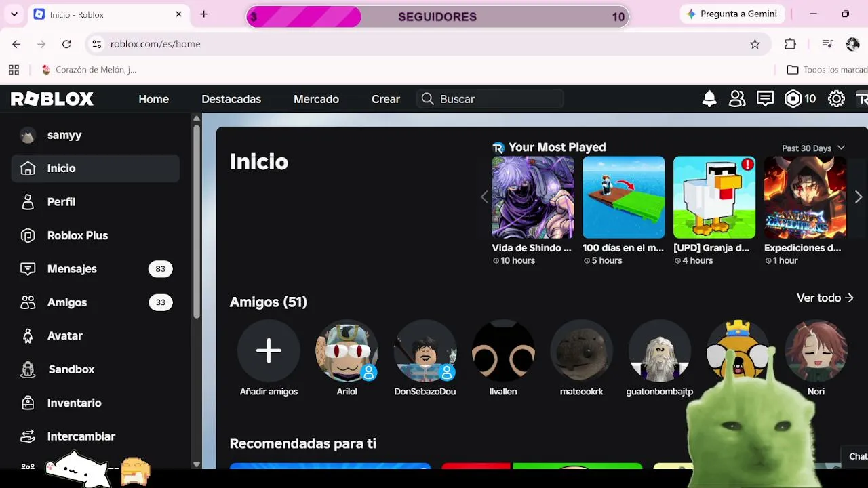The width and height of the screenshot is (868, 488).
Task: Close the Inicio - Roblox tab
Action: tap(179, 14)
